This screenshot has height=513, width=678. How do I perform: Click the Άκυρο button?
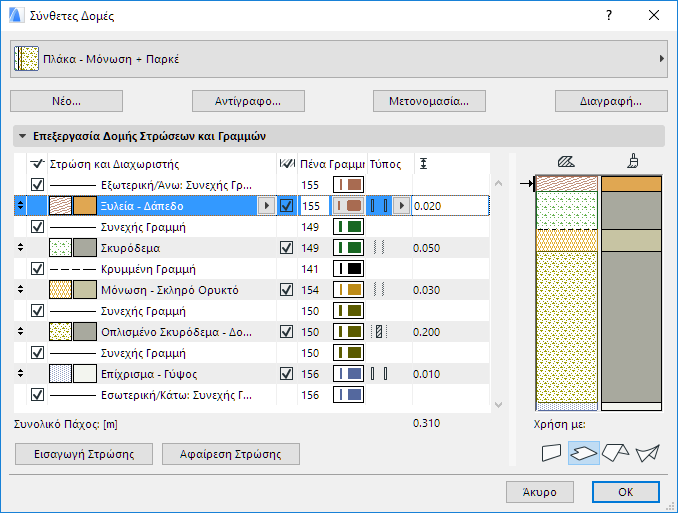540,492
